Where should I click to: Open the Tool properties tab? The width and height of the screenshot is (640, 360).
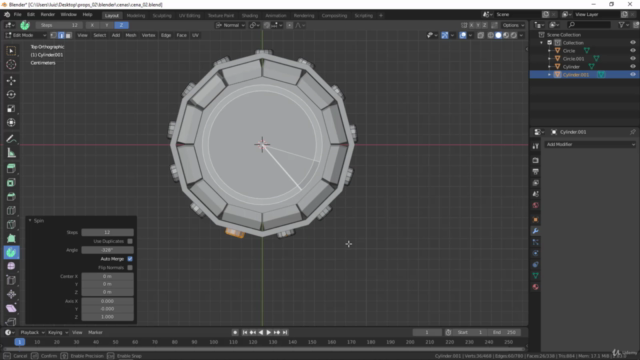(x=536, y=146)
